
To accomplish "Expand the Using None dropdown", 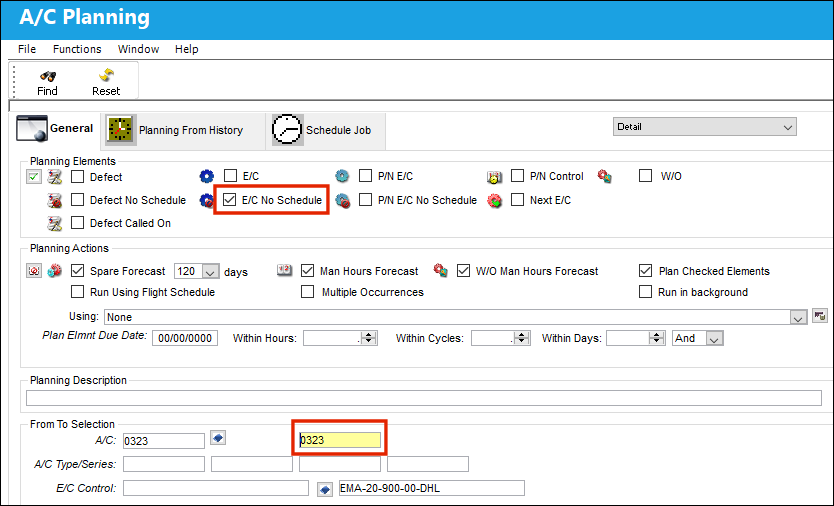I will [x=797, y=318].
